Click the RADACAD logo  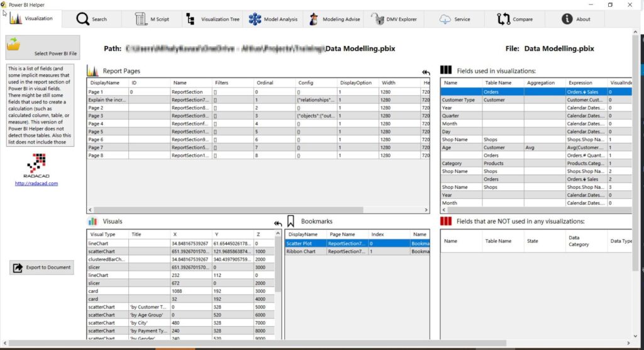(x=36, y=166)
